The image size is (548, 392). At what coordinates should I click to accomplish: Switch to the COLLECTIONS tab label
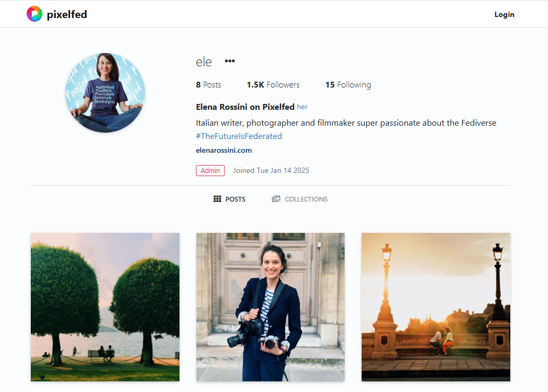click(x=306, y=199)
